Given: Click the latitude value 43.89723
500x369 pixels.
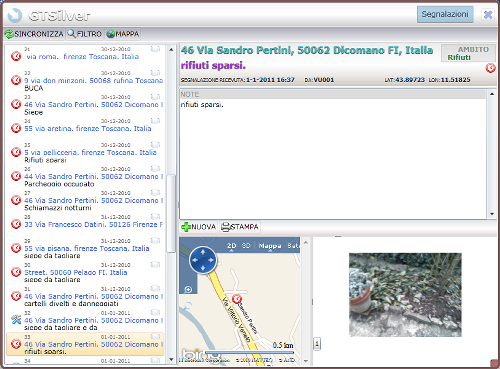Looking at the screenshot, I should pos(410,80).
